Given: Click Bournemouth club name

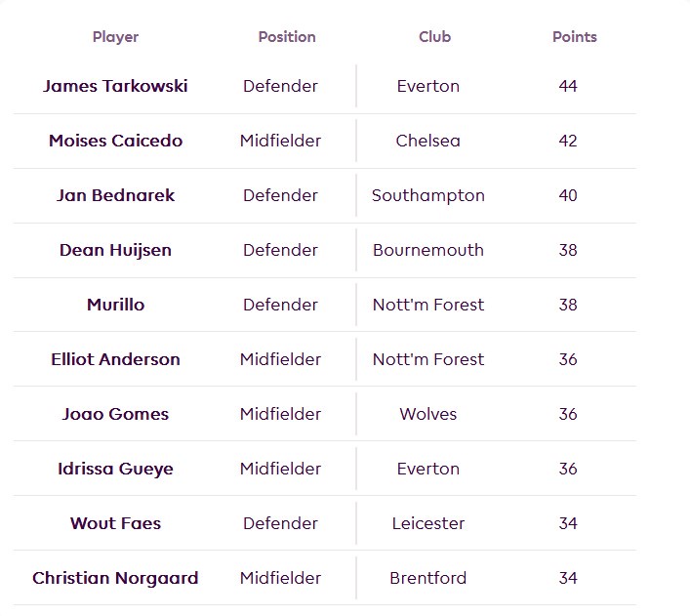Looking at the screenshot, I should 427,250.
